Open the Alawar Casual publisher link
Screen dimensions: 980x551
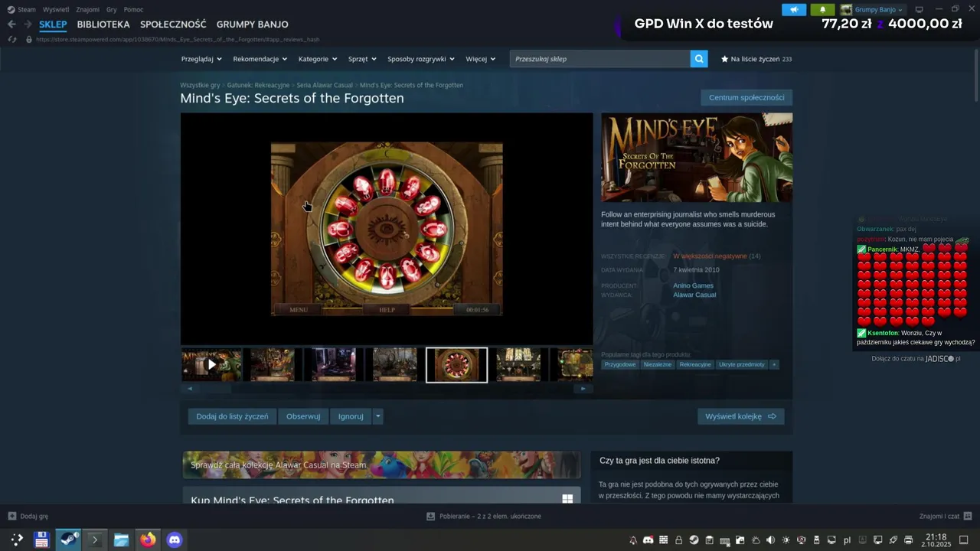click(694, 295)
